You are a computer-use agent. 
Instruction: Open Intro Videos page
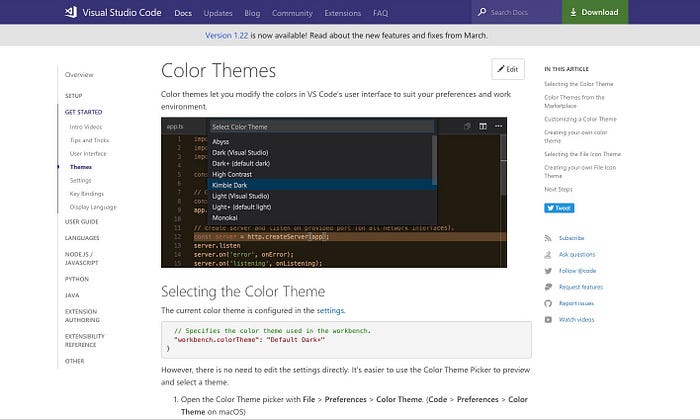86,127
